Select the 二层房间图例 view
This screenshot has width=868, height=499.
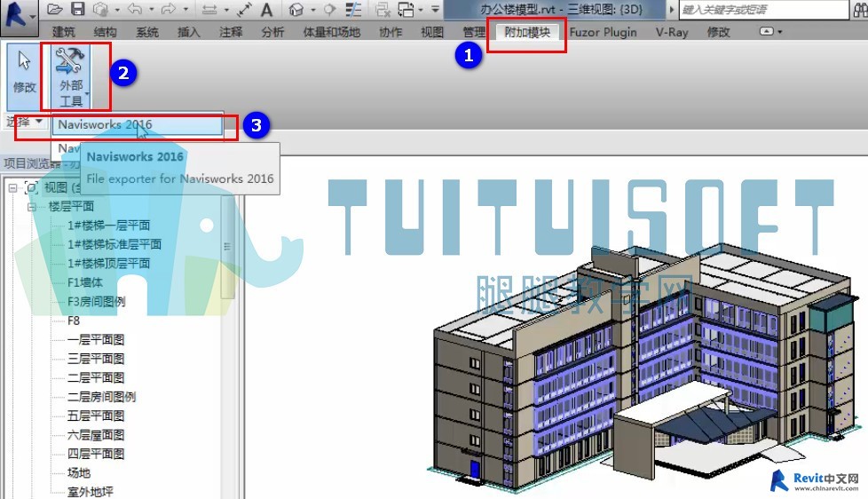pyautogui.click(x=101, y=397)
